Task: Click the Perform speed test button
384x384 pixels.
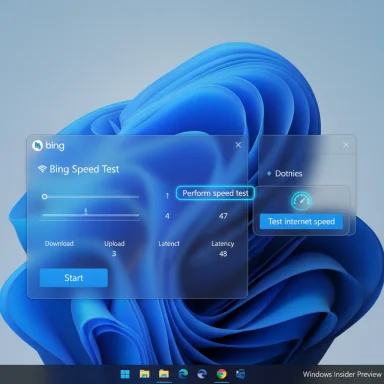Action: coord(215,193)
